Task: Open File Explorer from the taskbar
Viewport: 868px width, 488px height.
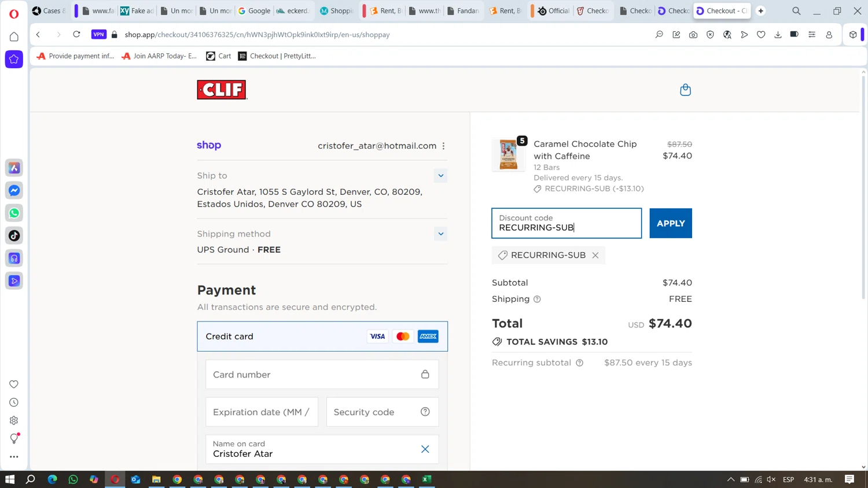Action: (x=156, y=479)
